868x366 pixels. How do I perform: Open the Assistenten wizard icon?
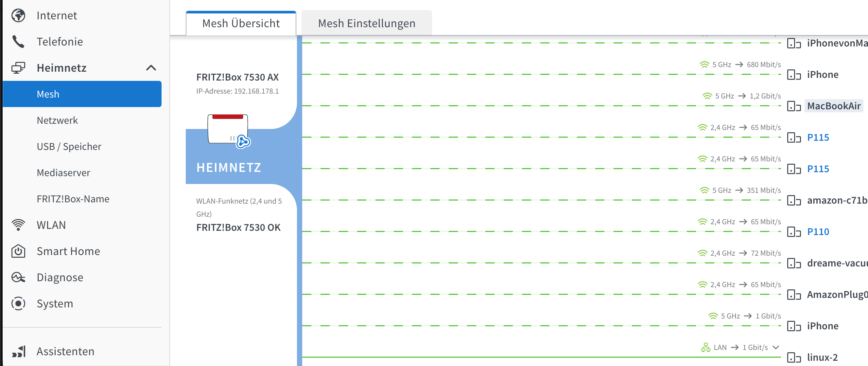click(18, 352)
